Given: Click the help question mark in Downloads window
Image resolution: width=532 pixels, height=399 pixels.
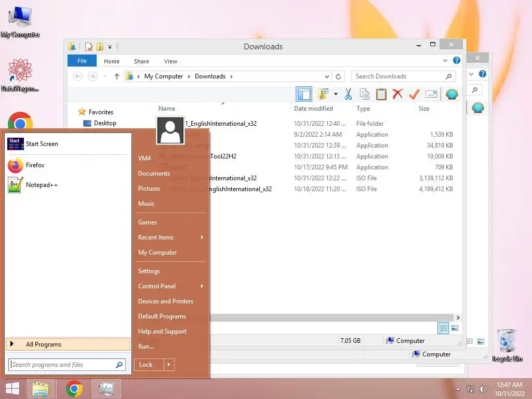Looking at the screenshot, I should click(x=456, y=60).
